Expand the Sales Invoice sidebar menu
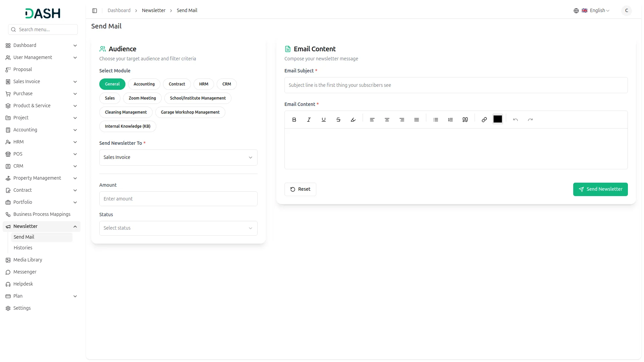The width and height of the screenshot is (644, 362). click(x=42, y=82)
